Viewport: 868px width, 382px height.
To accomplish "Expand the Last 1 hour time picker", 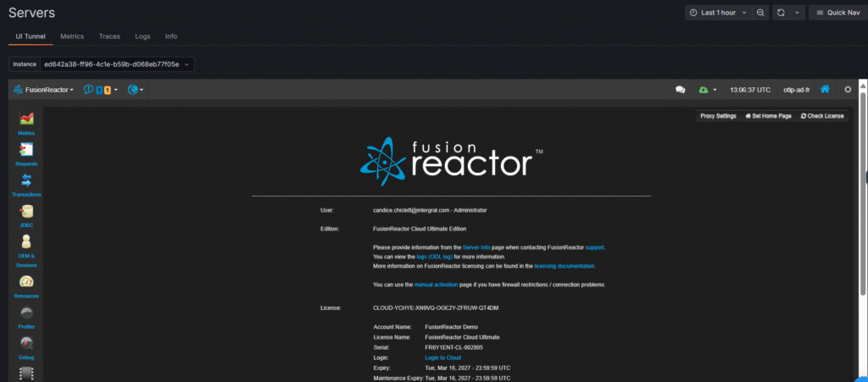I will [x=718, y=13].
